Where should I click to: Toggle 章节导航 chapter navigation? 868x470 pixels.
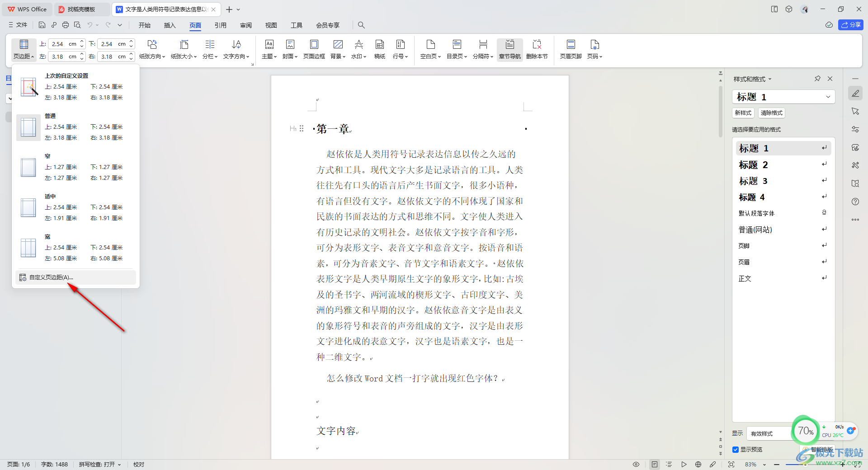(x=509, y=49)
